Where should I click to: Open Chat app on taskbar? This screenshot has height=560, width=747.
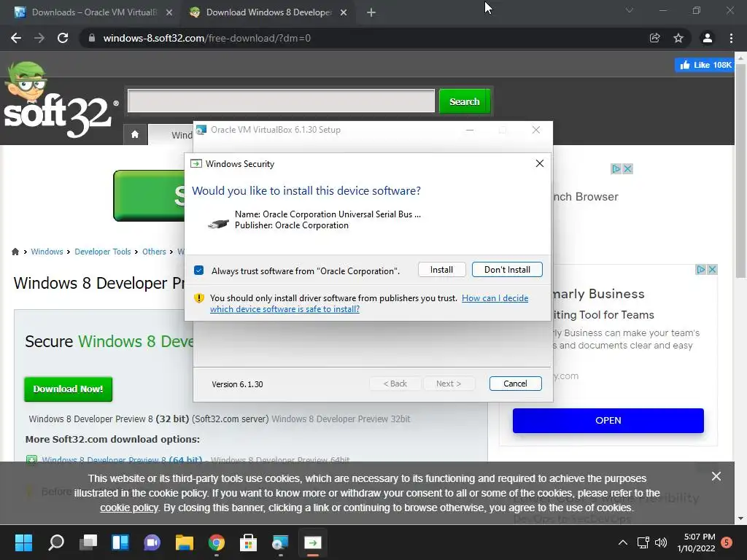point(152,542)
